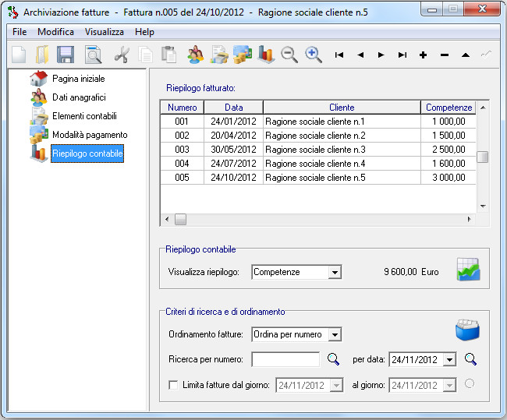Screen dimensions: 507x420
Task: Click the green chart summary icon
Action: (468, 270)
